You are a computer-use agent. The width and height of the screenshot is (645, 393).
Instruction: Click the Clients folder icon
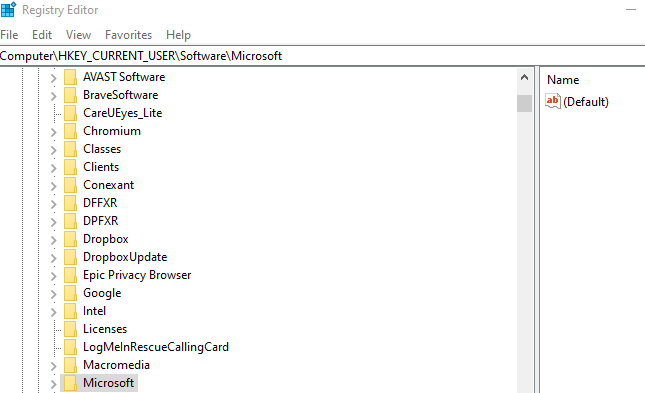point(70,167)
